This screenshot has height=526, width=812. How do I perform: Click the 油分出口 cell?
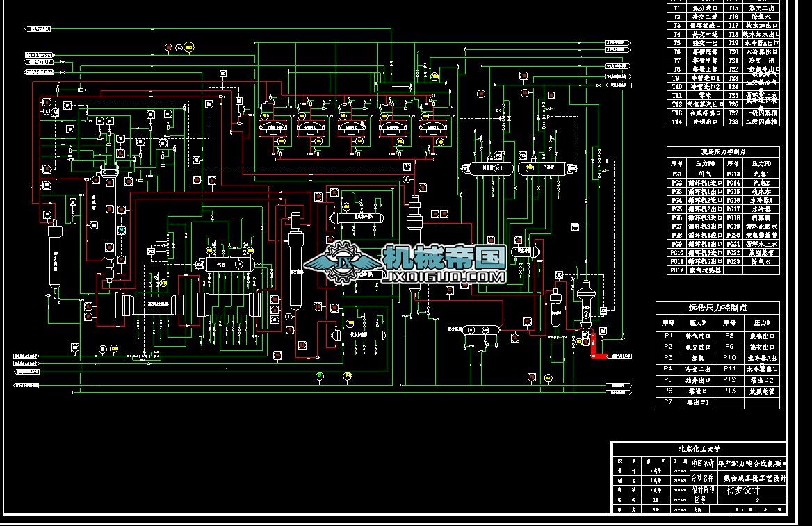click(697, 380)
